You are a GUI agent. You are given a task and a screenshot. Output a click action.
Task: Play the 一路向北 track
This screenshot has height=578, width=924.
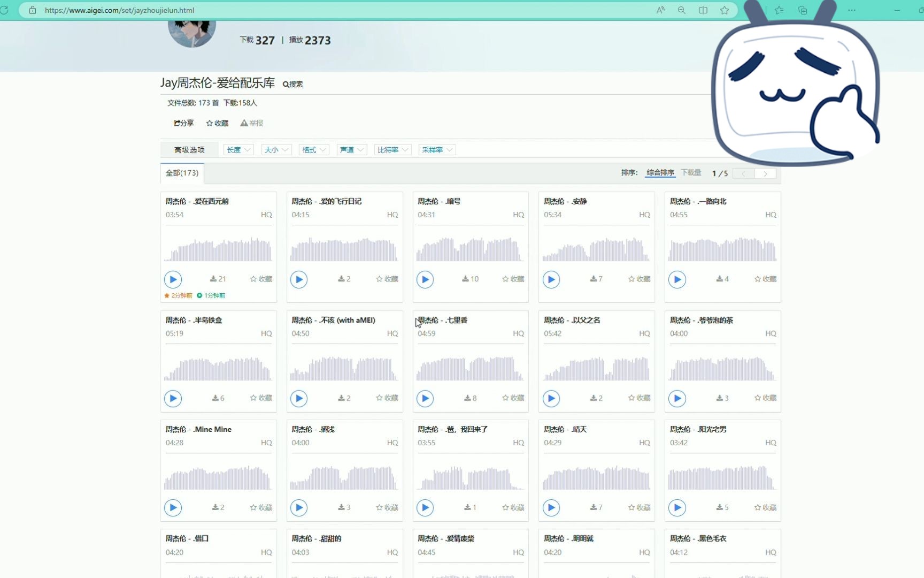click(x=677, y=279)
